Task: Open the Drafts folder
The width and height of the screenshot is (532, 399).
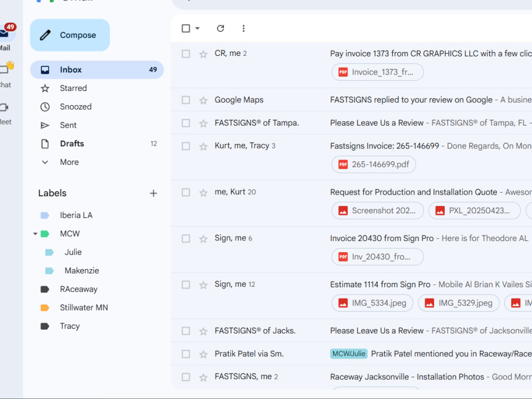Action: [97, 144]
